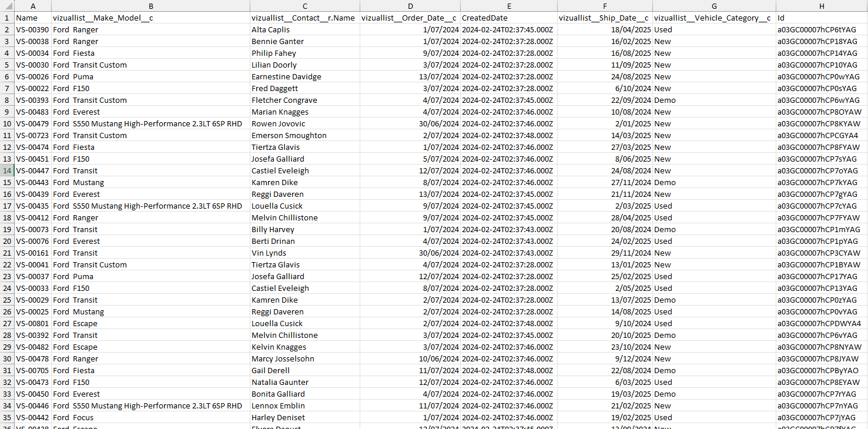
Task: Select column C header
Action: pos(304,6)
